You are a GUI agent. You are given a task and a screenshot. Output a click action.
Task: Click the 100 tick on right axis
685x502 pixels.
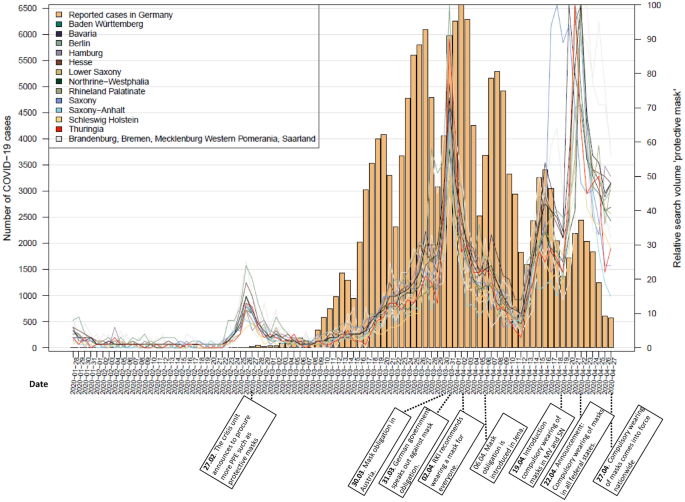pos(654,5)
